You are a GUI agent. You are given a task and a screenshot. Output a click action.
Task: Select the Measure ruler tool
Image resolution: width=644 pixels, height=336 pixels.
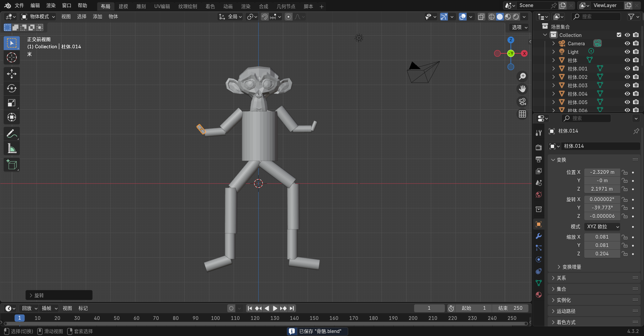(x=12, y=148)
